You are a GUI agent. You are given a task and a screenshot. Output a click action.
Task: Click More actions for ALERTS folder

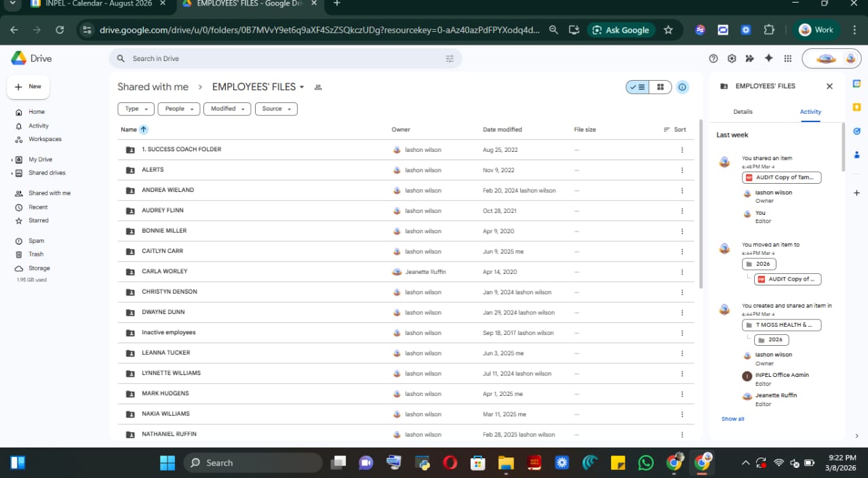click(x=682, y=170)
